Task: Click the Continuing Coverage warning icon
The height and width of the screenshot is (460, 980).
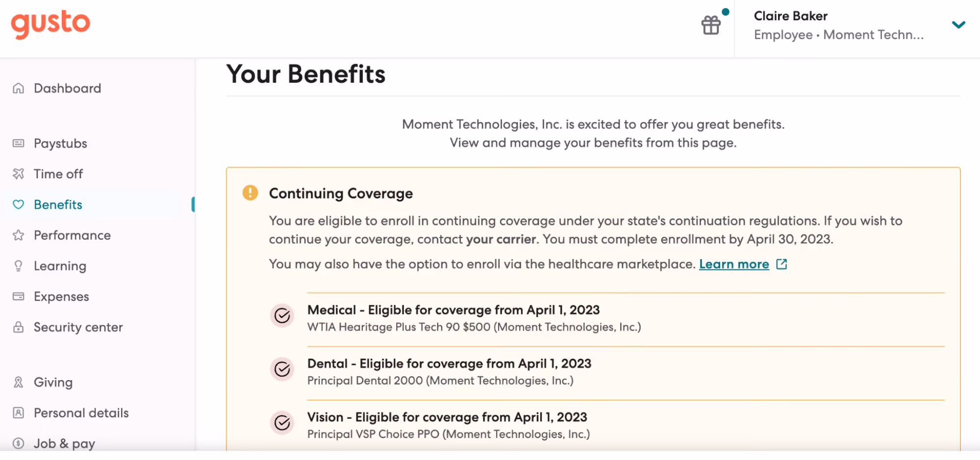Action: pos(250,193)
